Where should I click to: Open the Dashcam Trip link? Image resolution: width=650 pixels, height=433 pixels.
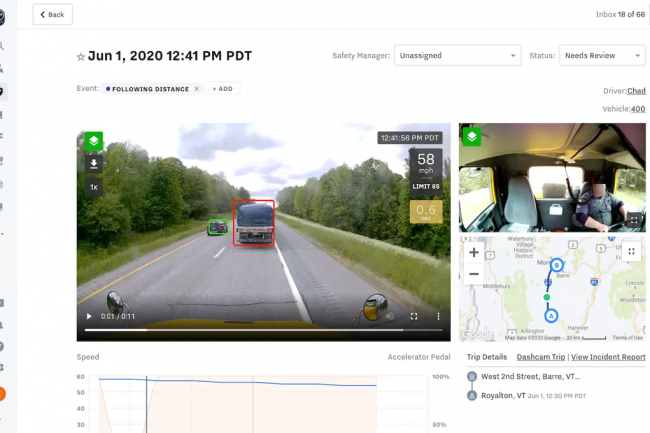540,357
